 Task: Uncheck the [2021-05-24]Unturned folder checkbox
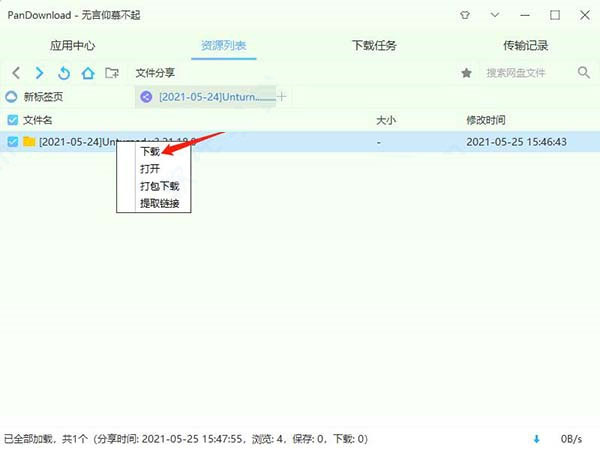click(x=13, y=142)
